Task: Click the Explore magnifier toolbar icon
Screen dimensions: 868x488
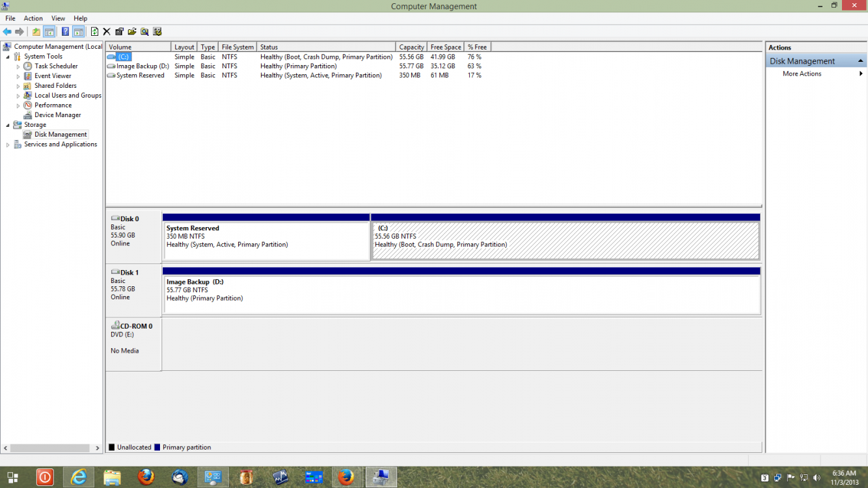Action: [x=144, y=31]
